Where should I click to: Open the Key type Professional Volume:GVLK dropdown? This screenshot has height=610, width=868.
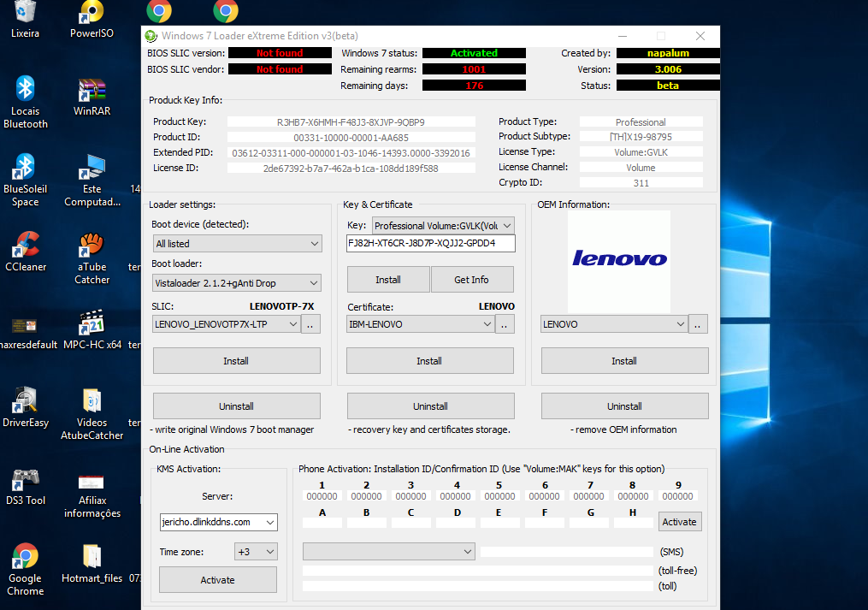(x=444, y=226)
